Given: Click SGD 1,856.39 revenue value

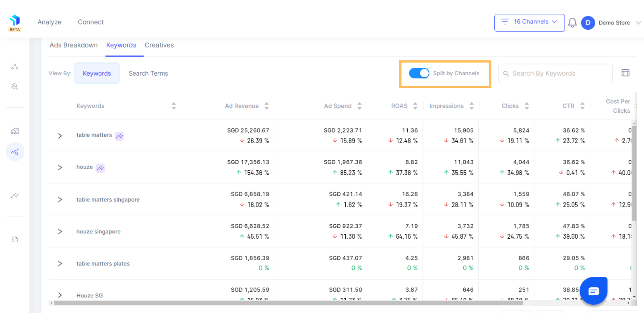Looking at the screenshot, I should pyautogui.click(x=250, y=258).
